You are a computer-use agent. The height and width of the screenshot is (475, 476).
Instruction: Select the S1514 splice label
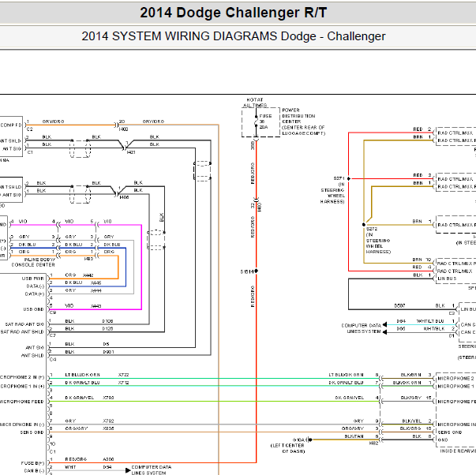click(x=247, y=271)
